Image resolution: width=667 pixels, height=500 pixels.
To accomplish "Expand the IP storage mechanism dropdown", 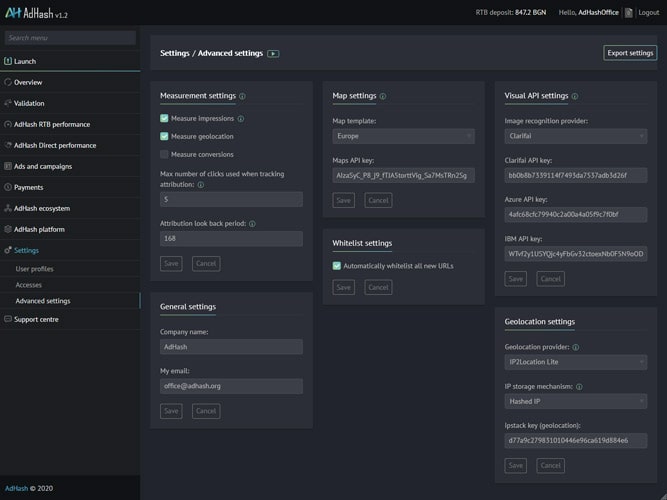I will (576, 401).
